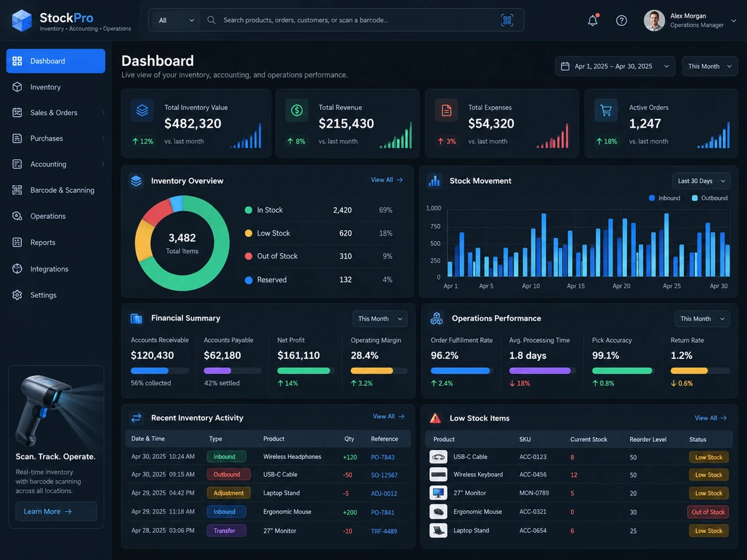This screenshot has width=747, height=560.
Task: Click the search magnifier icon
Action: click(x=211, y=20)
